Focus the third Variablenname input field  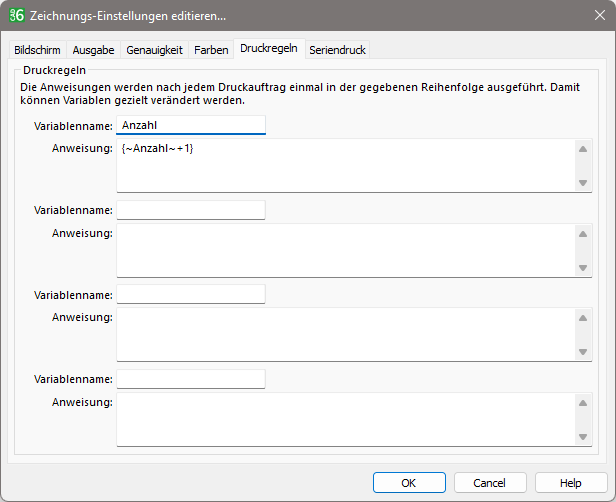point(191,294)
